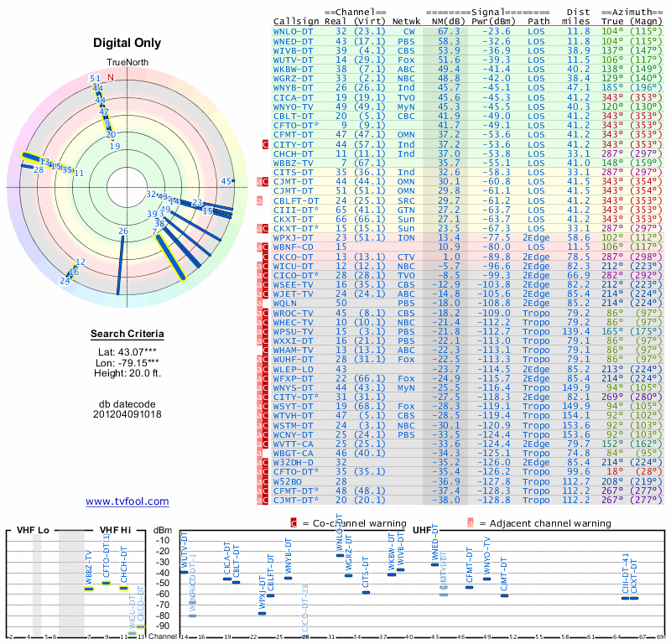Select WXXI-DT callsign in the table
671x644 pixels.
coord(293,340)
